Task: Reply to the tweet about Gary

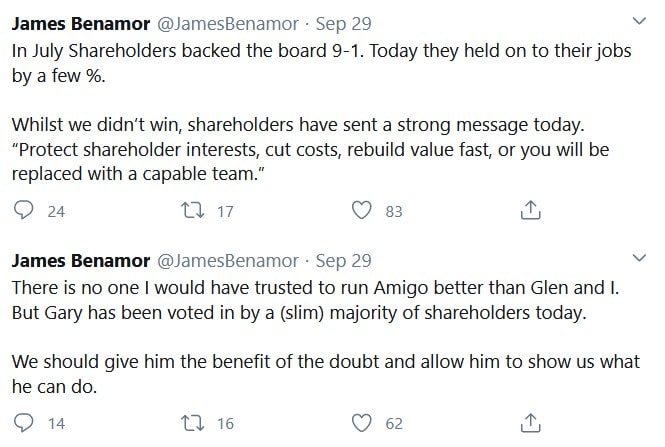Action: pos(23,422)
